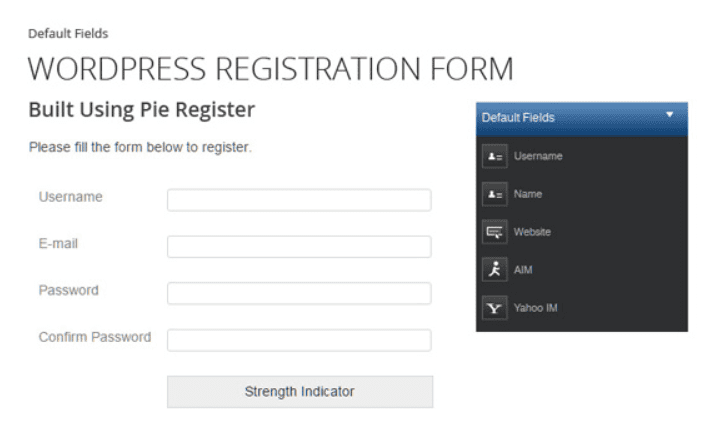Click the AIM running-figure icon

point(495,270)
